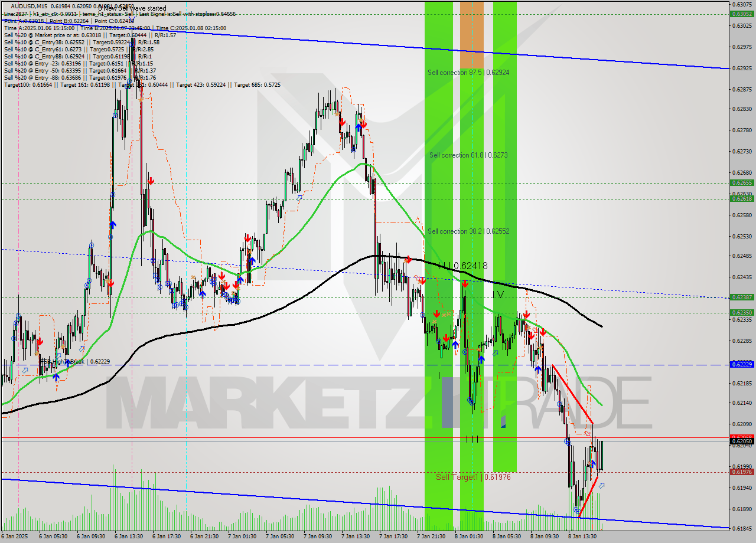The width and height of the screenshot is (756, 543).
Task: Select the blue 0.62229 price tag
Action: tap(741, 365)
